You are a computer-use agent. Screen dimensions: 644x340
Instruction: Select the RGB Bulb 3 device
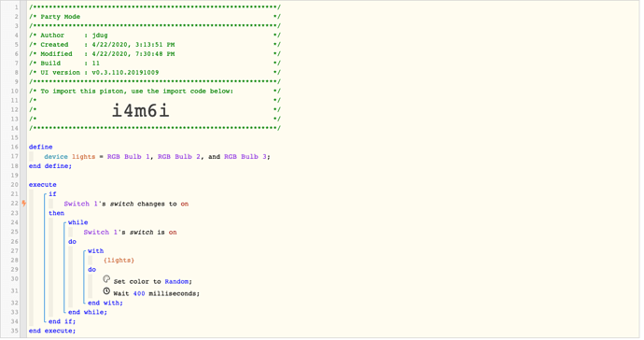[245, 157]
